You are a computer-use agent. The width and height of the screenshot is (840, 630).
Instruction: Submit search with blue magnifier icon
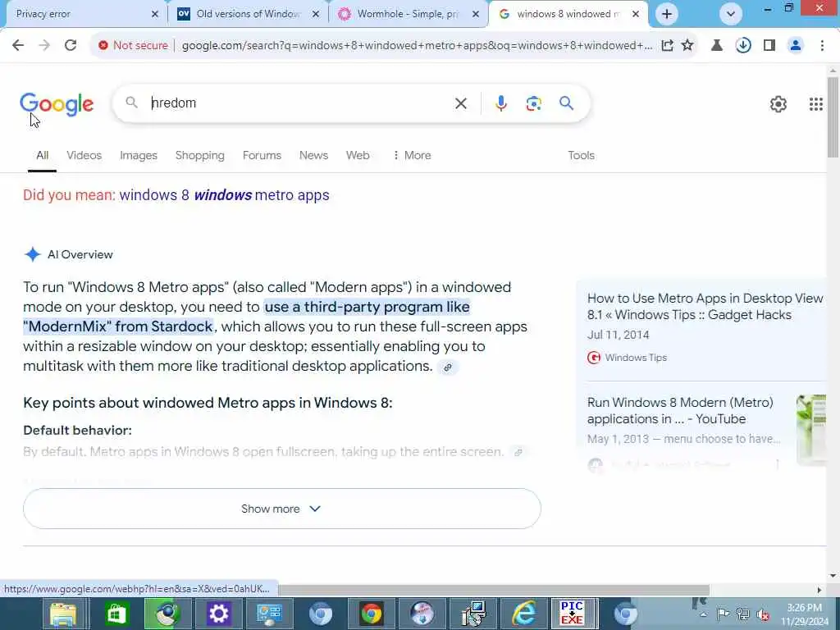click(x=567, y=103)
